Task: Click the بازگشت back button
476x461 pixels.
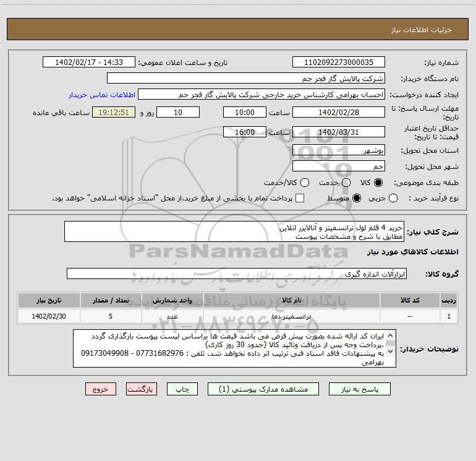Action: (x=142, y=389)
